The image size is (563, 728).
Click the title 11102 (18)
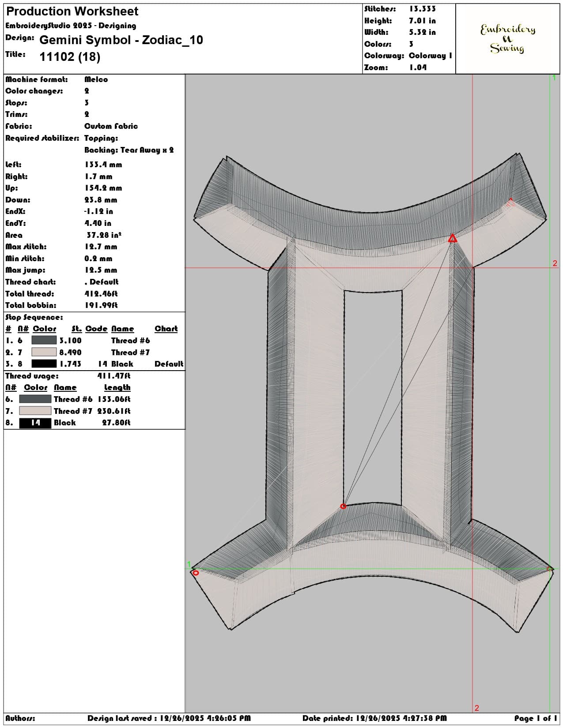pyautogui.click(x=70, y=57)
